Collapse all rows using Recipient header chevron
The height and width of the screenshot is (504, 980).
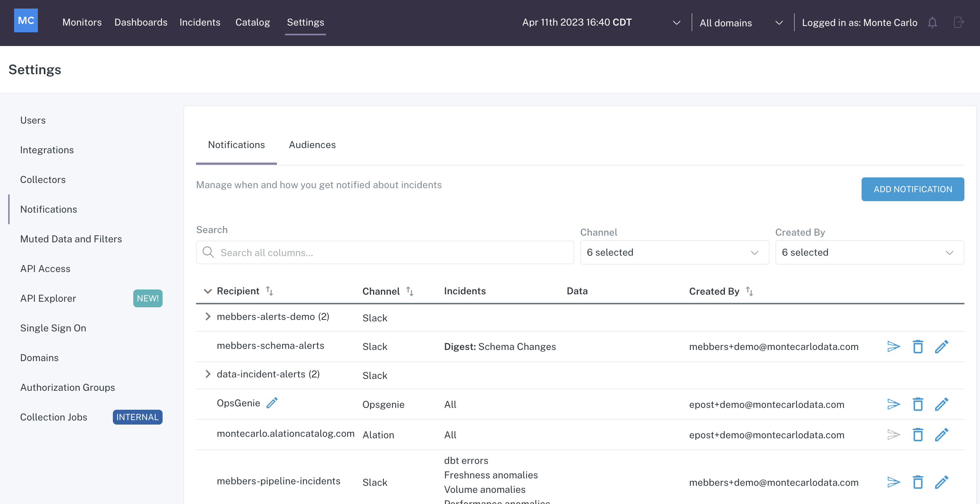coord(208,291)
